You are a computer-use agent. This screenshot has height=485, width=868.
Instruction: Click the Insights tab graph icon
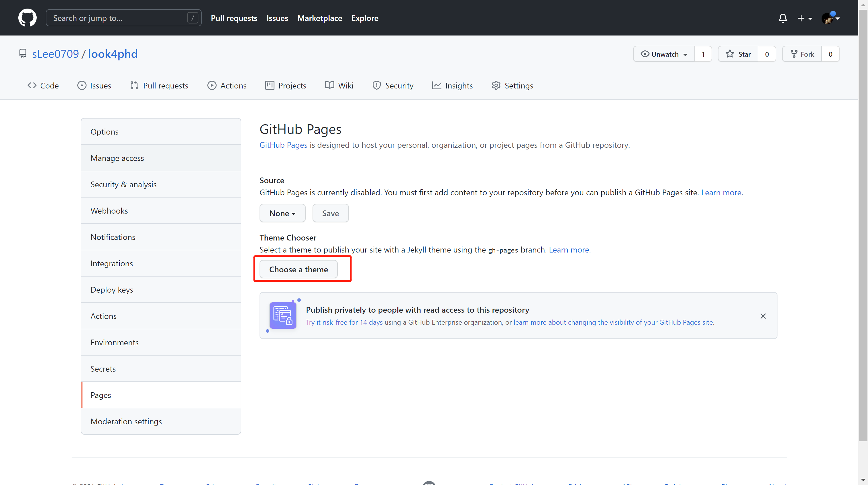[x=437, y=86]
